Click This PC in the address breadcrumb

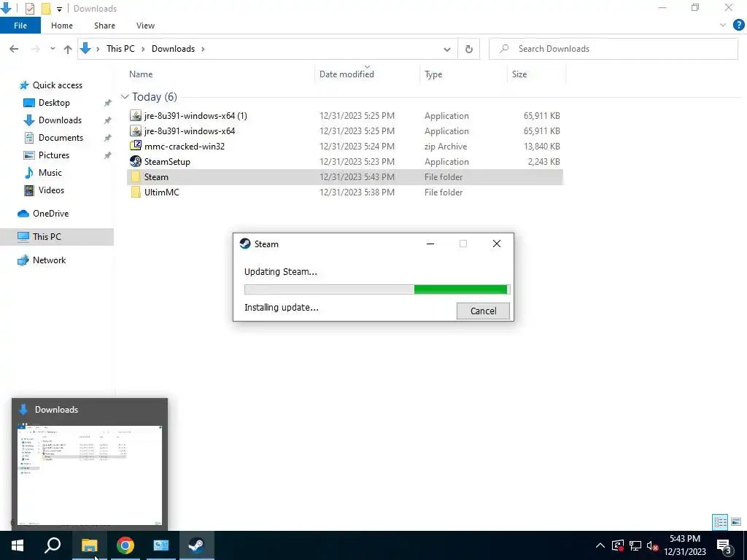click(x=120, y=49)
